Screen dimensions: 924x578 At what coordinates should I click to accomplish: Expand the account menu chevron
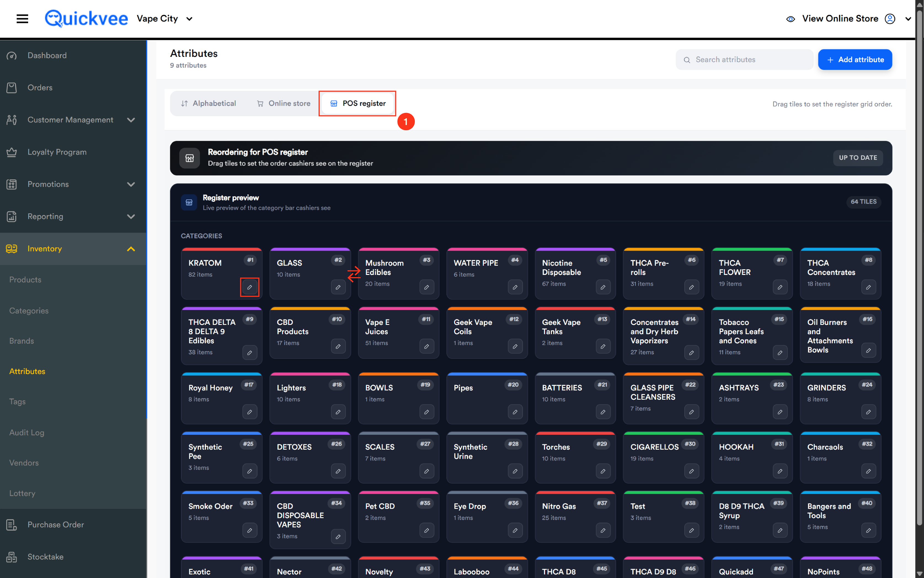click(x=908, y=19)
